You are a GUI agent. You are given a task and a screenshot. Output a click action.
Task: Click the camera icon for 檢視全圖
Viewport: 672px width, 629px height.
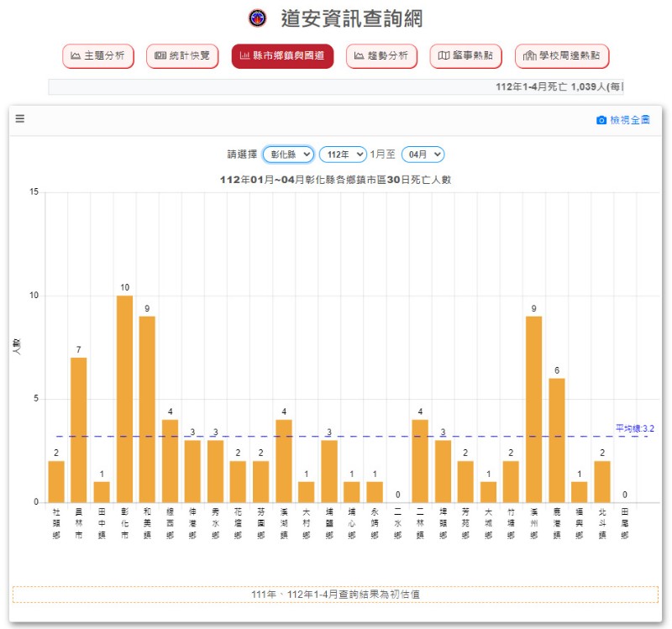pyautogui.click(x=601, y=120)
